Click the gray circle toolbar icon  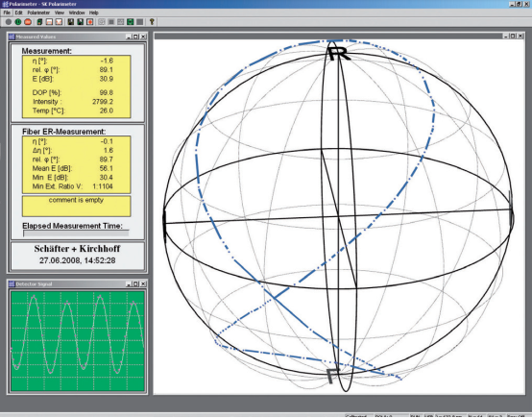click(x=9, y=22)
